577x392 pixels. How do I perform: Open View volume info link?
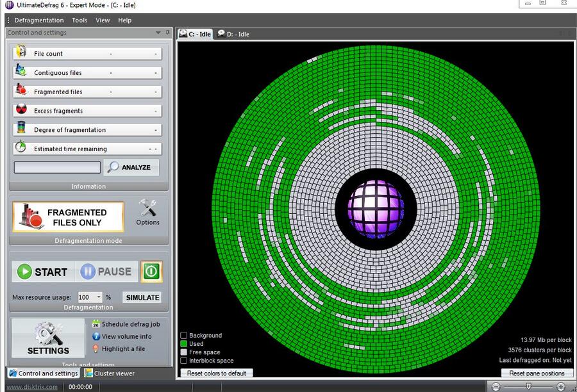click(126, 336)
